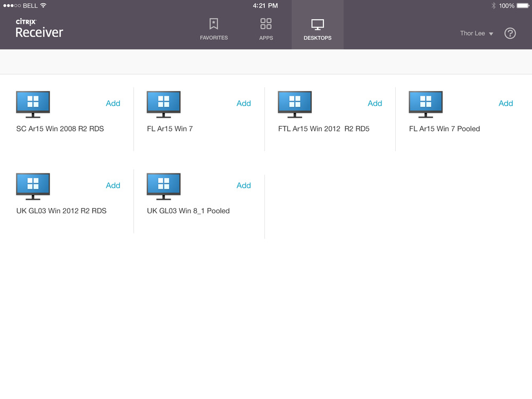Add the UK GL03 Win 8_1 Pooled desktop
The height and width of the screenshot is (399, 532).
tap(244, 185)
